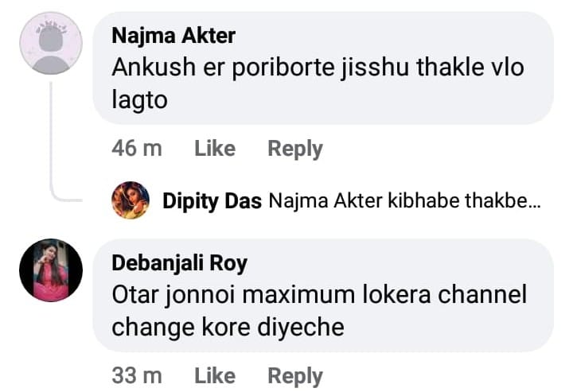Visit Najma Akter's profile via comment name
Viewport: 573px width, 392px height.
click(x=173, y=36)
